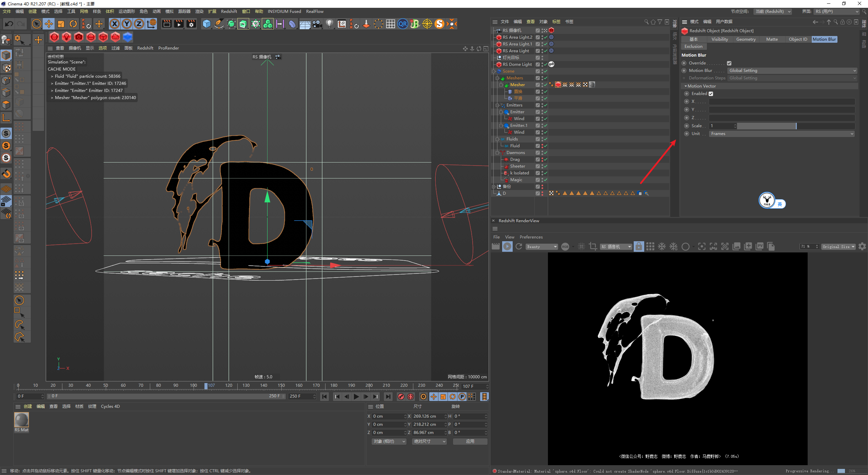Open Redshift RenderView settings gear
The height and width of the screenshot is (475, 868).
tap(862, 247)
